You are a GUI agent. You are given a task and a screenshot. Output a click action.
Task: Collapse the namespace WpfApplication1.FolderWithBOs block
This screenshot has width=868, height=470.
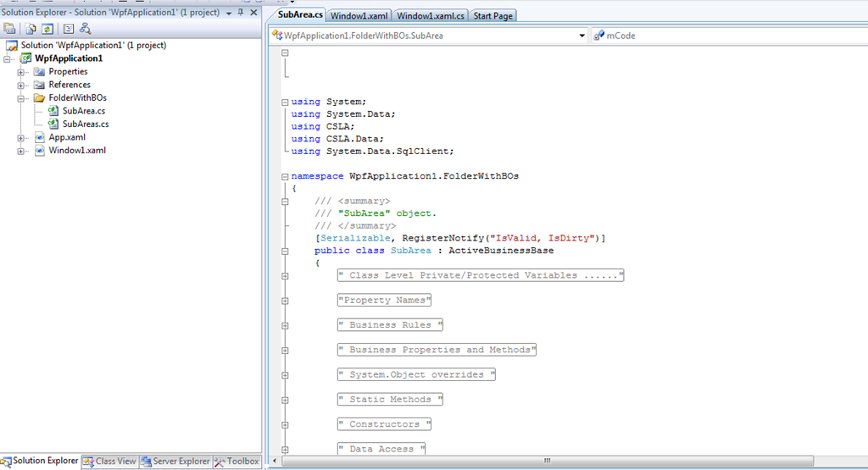(x=285, y=177)
